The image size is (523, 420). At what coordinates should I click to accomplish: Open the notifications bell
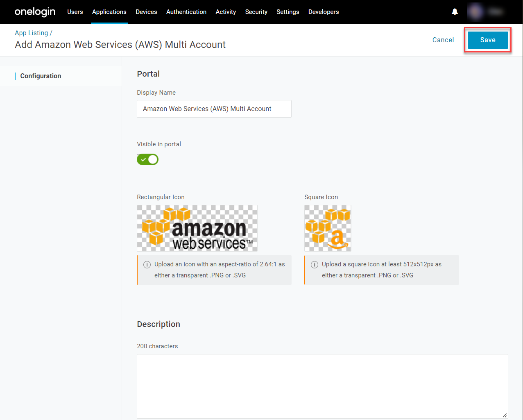tap(455, 12)
